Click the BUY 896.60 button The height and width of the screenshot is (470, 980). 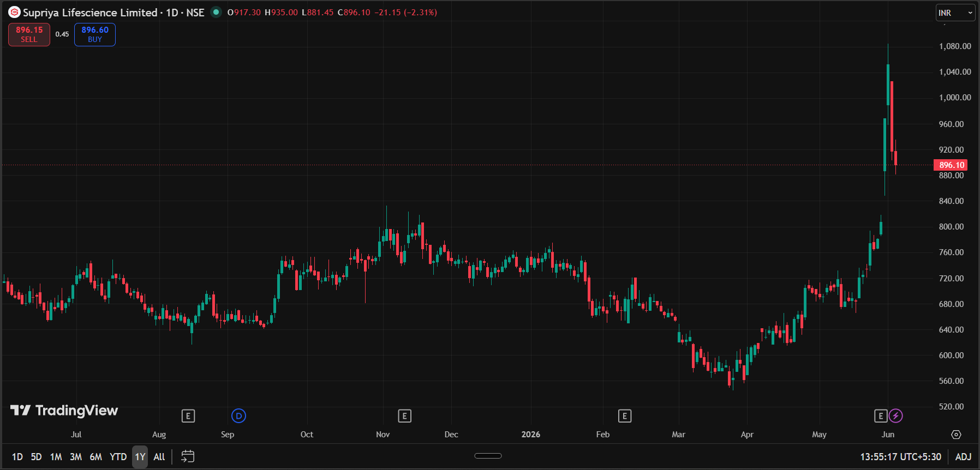95,34
